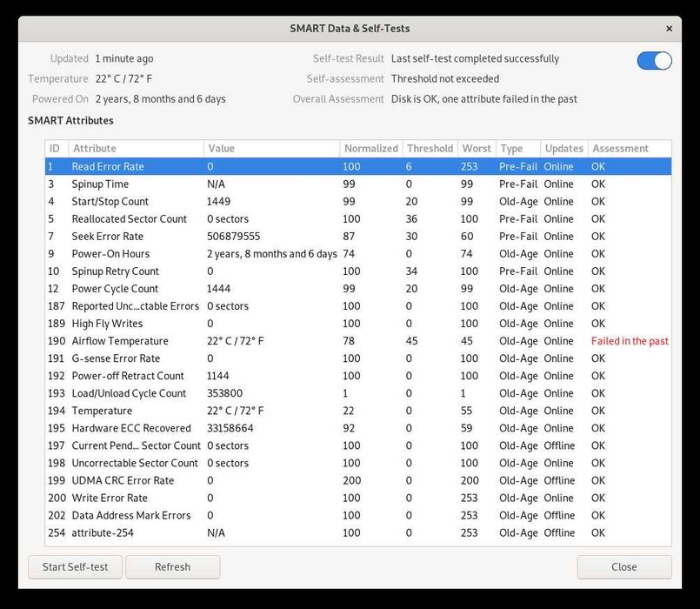Viewport: 700px width, 609px height.
Task: Select the Hardware ECC Recovered row
Action: point(358,428)
